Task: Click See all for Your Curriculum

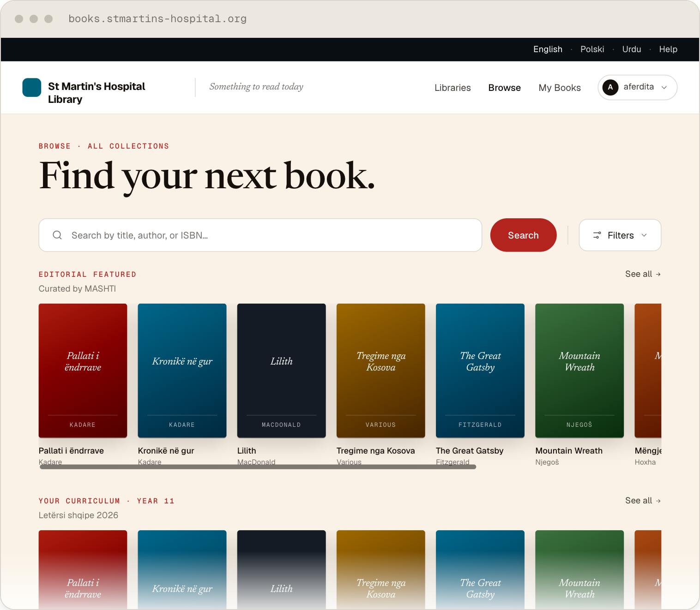Action: point(643,501)
